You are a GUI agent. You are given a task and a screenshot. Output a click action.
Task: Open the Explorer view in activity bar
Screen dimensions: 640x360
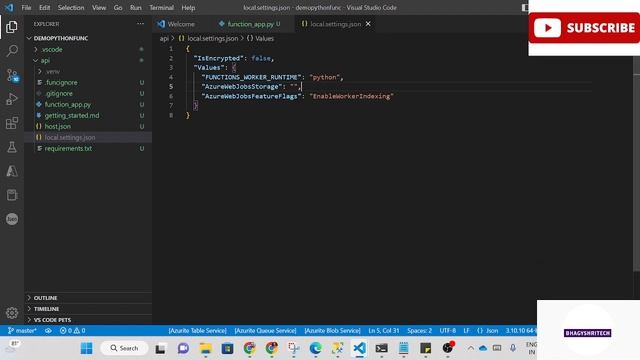click(x=12, y=27)
